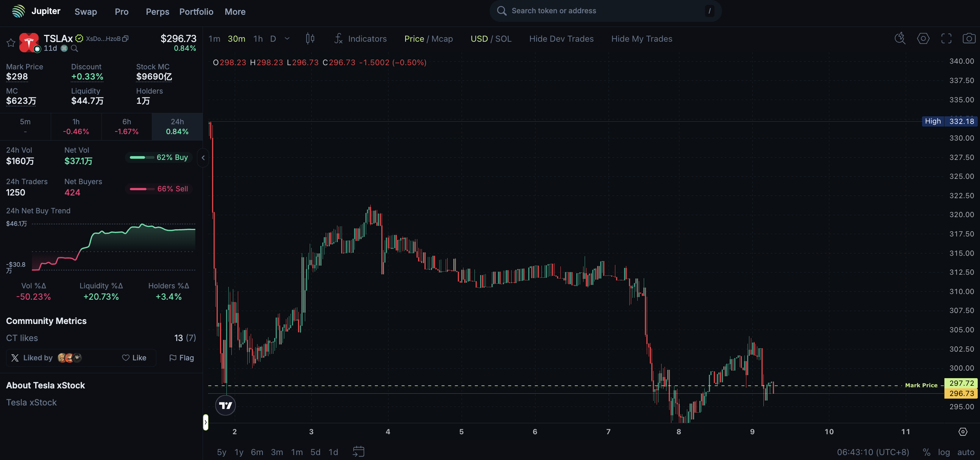Expand the timeframe interval dropdown

(x=287, y=39)
